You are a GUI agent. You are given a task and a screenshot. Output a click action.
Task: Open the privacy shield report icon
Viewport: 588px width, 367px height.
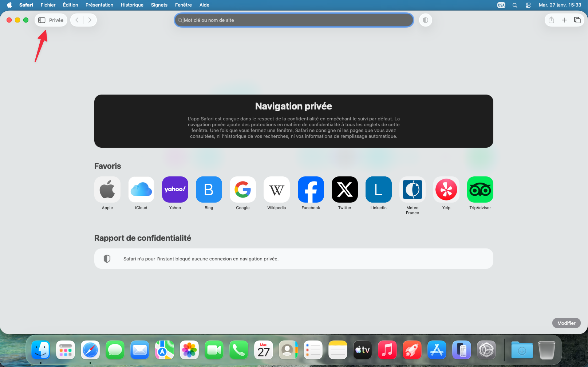(425, 20)
